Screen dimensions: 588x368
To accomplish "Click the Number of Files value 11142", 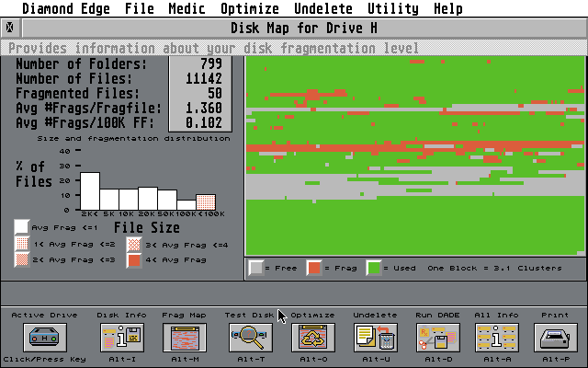I will [x=204, y=78].
